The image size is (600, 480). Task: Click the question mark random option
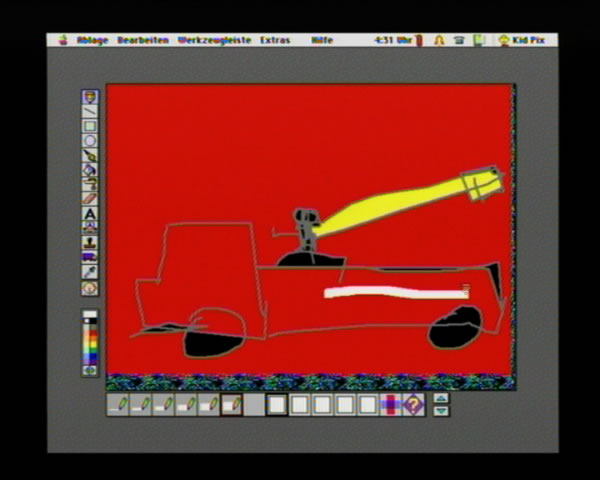(413, 405)
